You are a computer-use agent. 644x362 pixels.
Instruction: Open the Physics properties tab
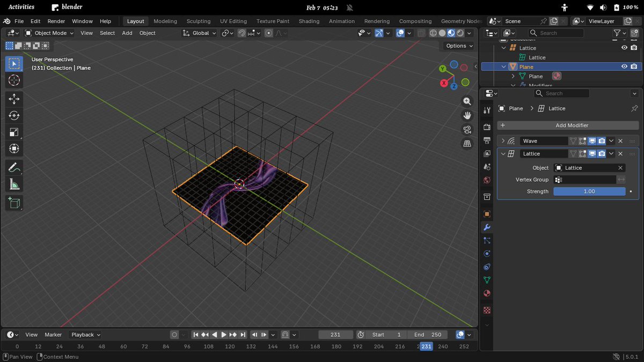click(487, 254)
